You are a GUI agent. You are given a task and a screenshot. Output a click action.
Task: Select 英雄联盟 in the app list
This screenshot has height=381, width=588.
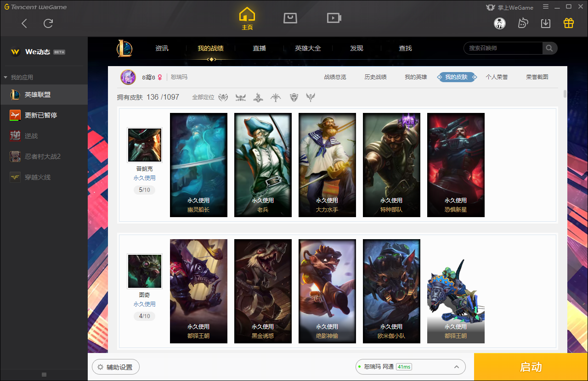pyautogui.click(x=44, y=95)
